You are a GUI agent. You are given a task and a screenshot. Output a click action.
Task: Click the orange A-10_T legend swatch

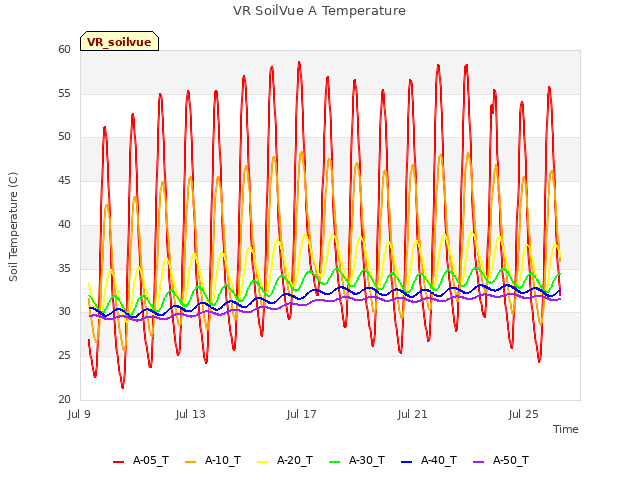point(191,462)
